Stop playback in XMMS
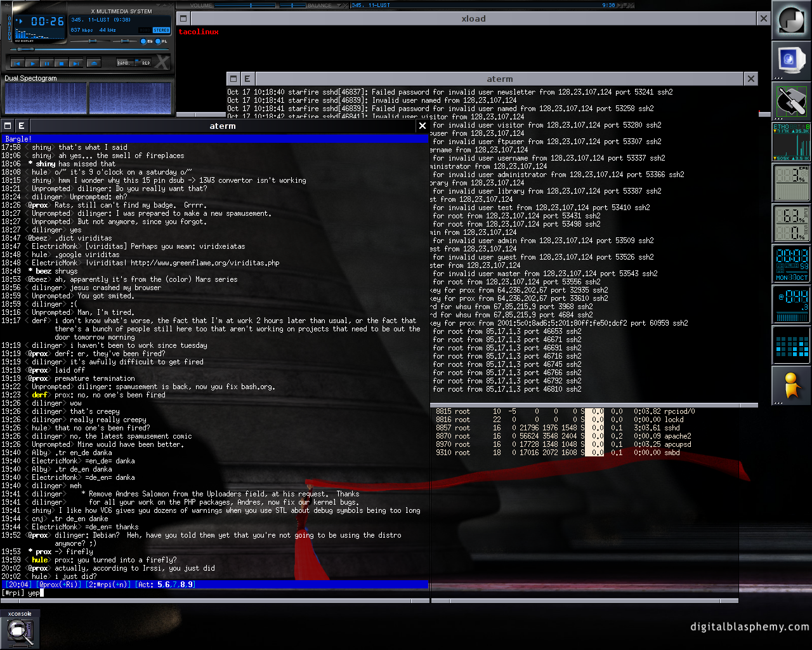Image resolution: width=812 pixels, height=650 pixels. pyautogui.click(x=61, y=63)
